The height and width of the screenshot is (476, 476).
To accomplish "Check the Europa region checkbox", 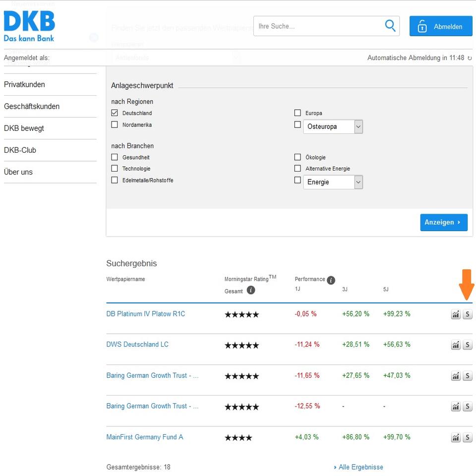I will (x=297, y=113).
